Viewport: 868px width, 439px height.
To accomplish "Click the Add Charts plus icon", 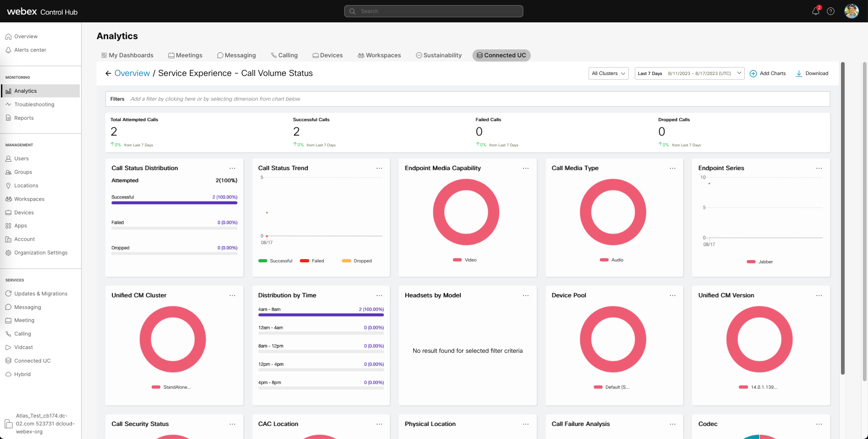I will click(753, 74).
